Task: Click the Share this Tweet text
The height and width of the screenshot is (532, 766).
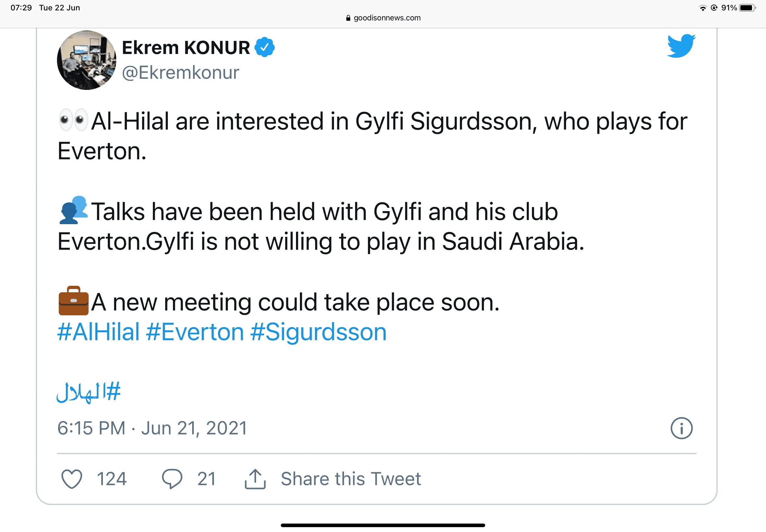Action: tap(351, 479)
